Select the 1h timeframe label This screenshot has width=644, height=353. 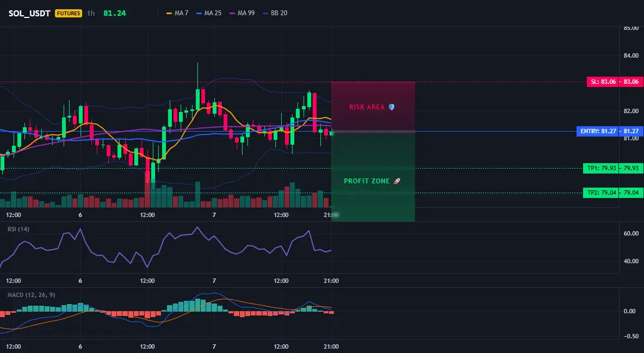[91, 13]
